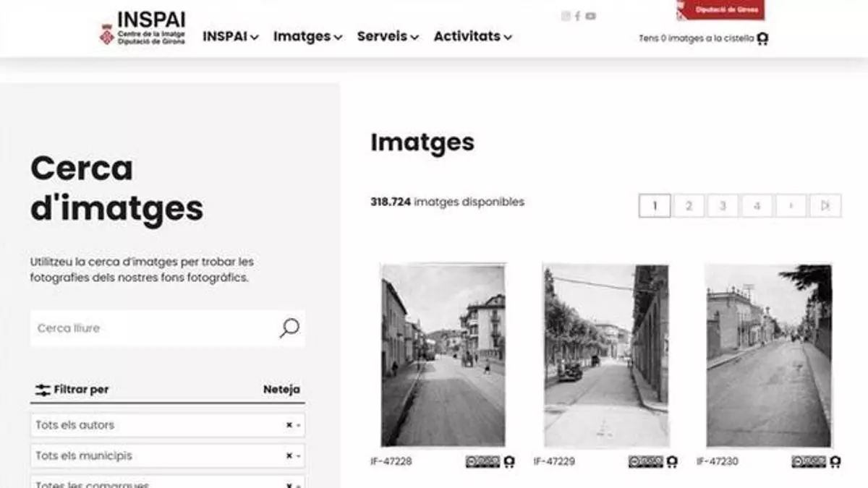Click the 'Cerca lliure' search field
The height and width of the screenshot is (488, 868).
pyautogui.click(x=152, y=328)
